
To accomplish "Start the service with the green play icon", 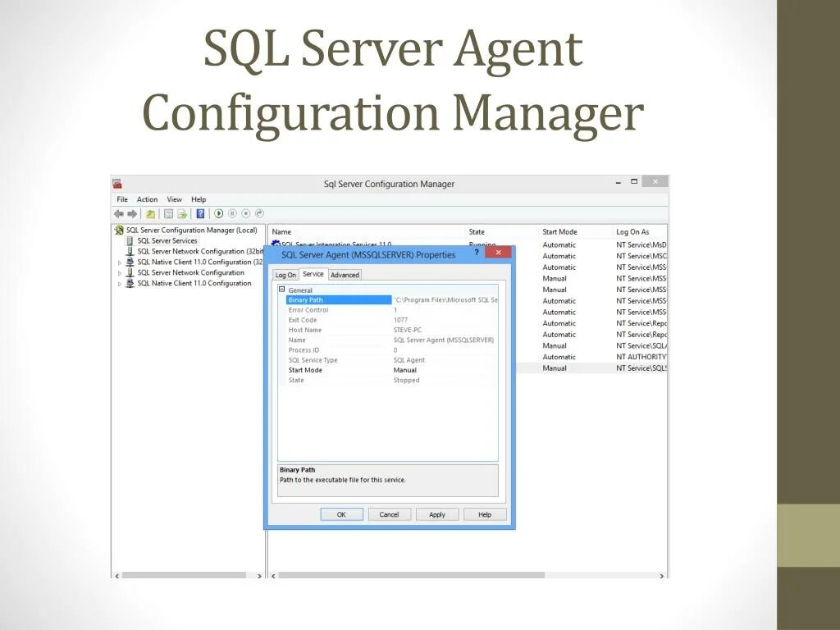I will [x=218, y=213].
